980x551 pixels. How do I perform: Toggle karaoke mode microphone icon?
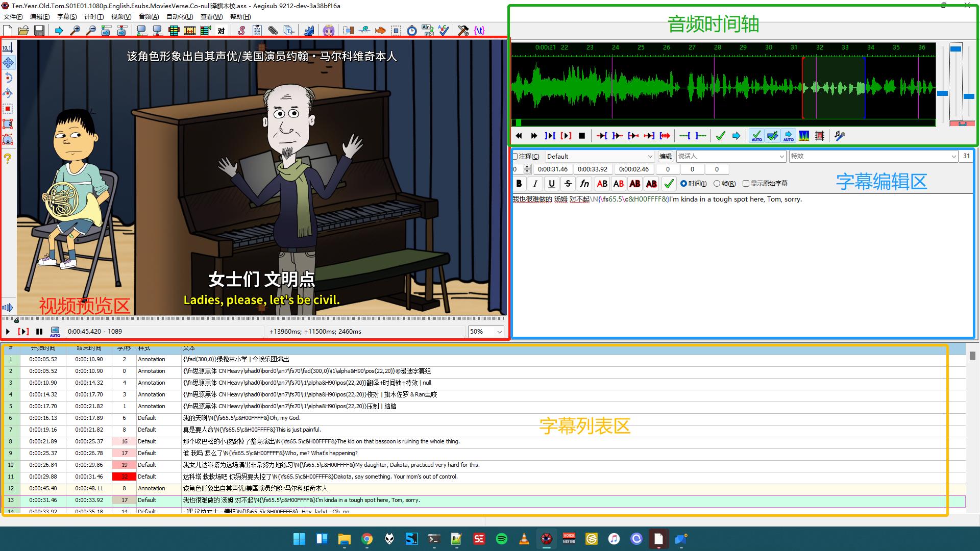[840, 136]
